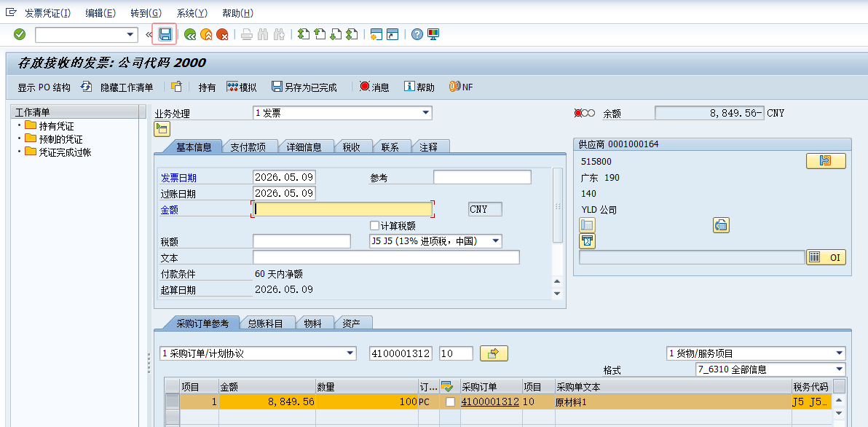
Task: Switch to the 物料 tab
Action: coord(313,324)
